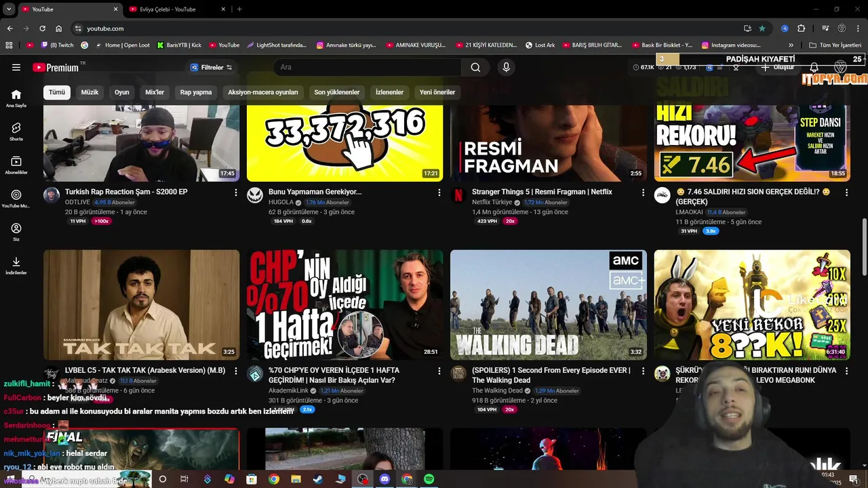Screen dimensions: 868x488
Task: Go to Ana Sayfa in sidebar
Action: [x=16, y=98]
